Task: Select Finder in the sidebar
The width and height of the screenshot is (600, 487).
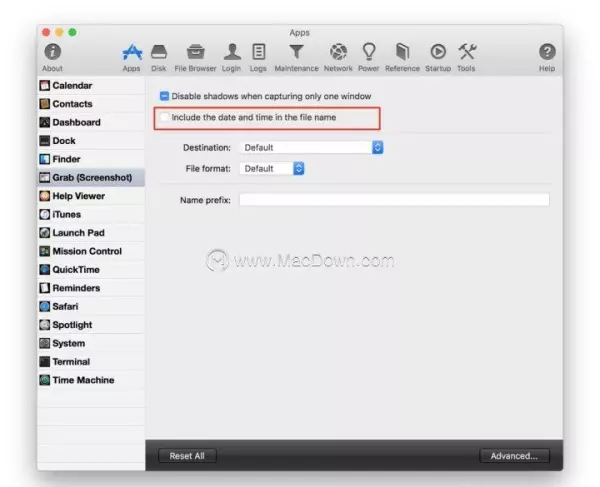Action: 91,159
